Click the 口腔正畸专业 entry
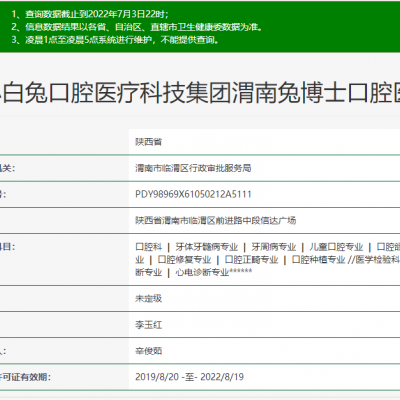 pyautogui.click(x=251, y=259)
